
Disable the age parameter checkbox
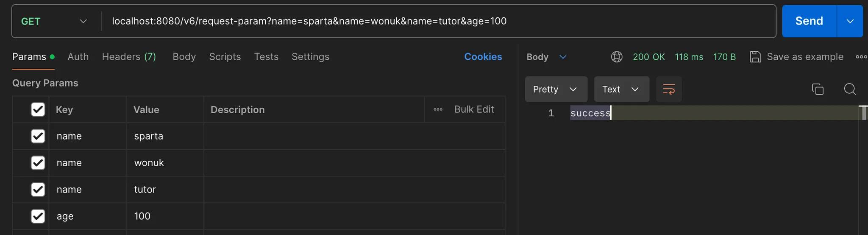tap(38, 216)
